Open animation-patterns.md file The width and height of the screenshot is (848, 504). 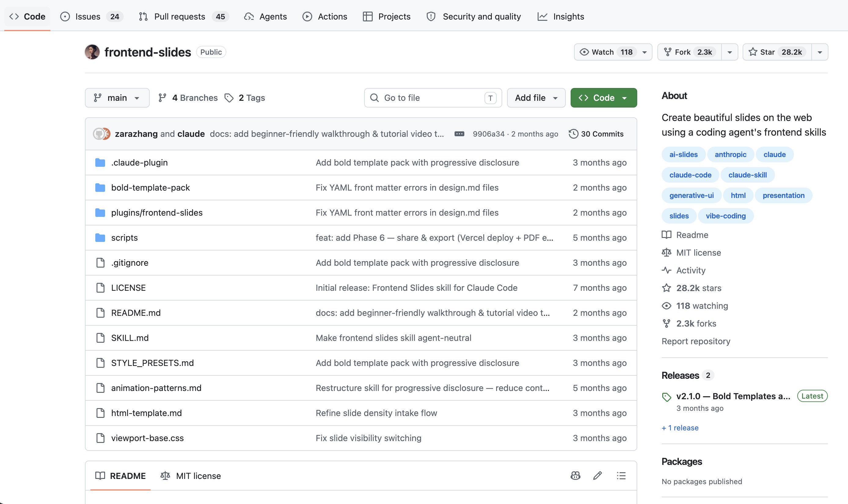pyautogui.click(x=156, y=388)
